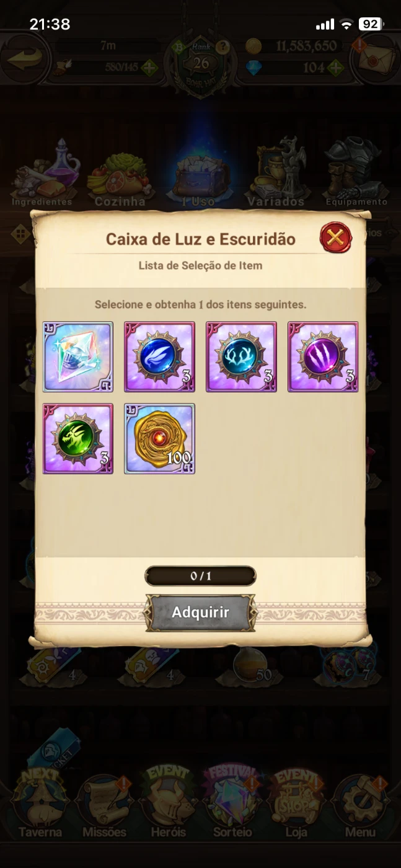
Task: Open the gear Menu
Action: (360, 806)
